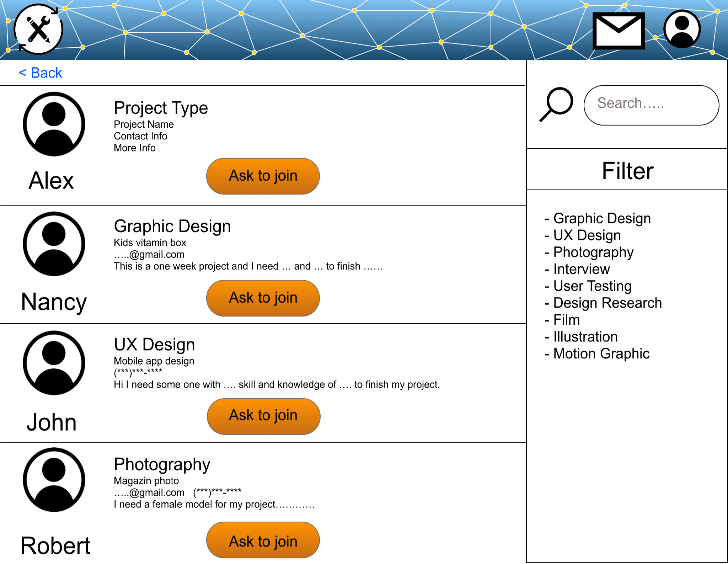Select the Illustration filter
Viewport: 728px width, 564px height.
pyautogui.click(x=585, y=337)
